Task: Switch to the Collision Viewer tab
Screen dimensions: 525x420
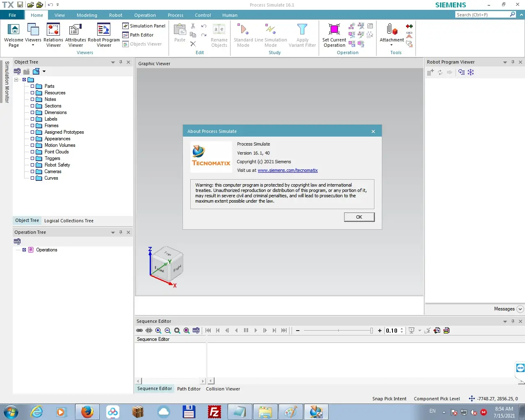Action: [223, 389]
